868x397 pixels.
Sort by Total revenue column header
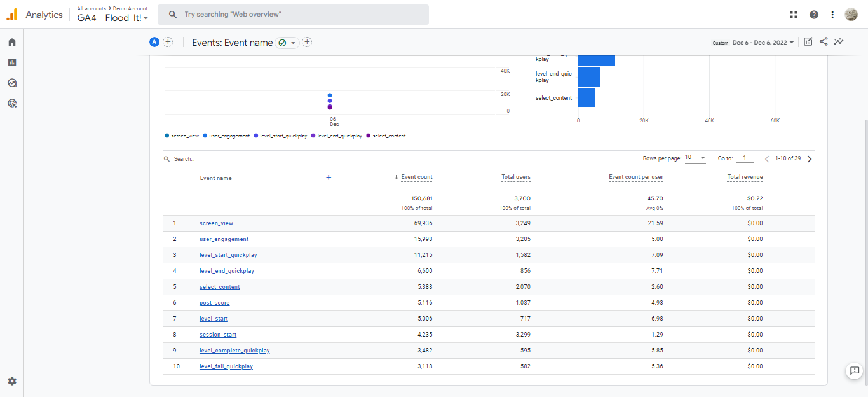745,177
